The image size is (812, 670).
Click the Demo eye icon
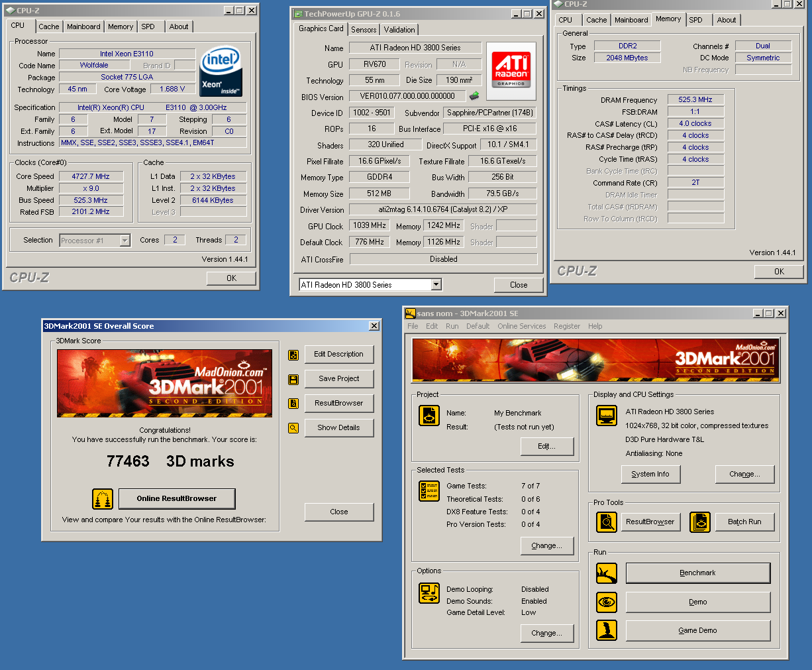click(607, 602)
